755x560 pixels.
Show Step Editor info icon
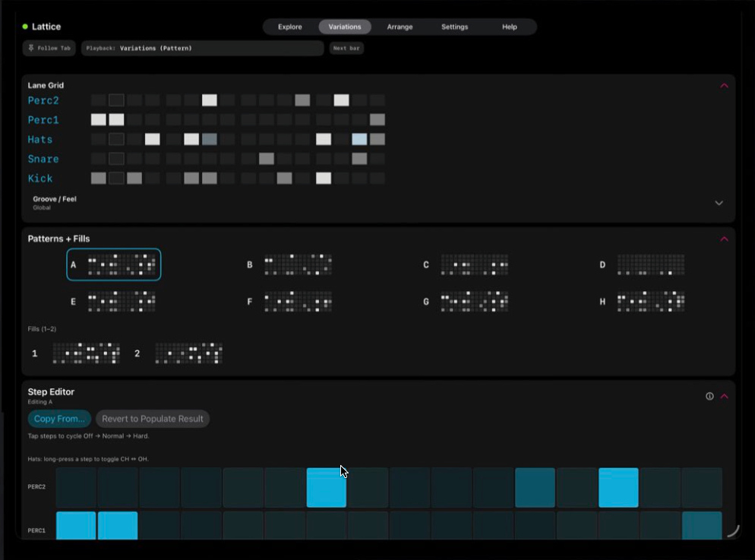point(709,397)
